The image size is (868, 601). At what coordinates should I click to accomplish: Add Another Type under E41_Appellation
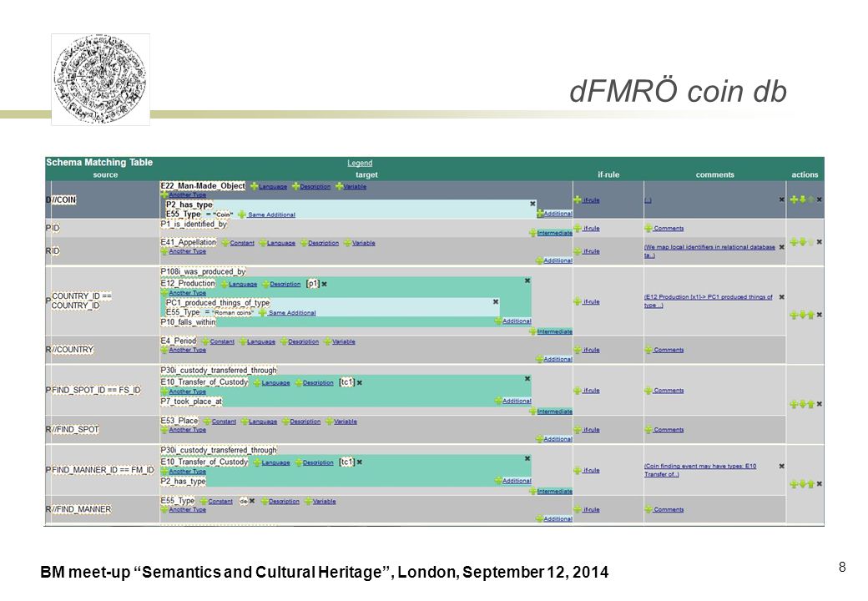pos(184,251)
